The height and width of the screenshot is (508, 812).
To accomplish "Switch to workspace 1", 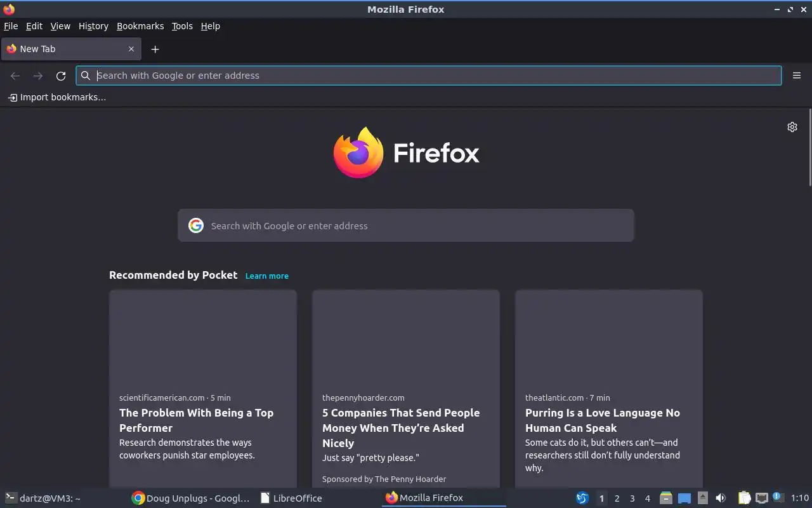I will [601, 498].
